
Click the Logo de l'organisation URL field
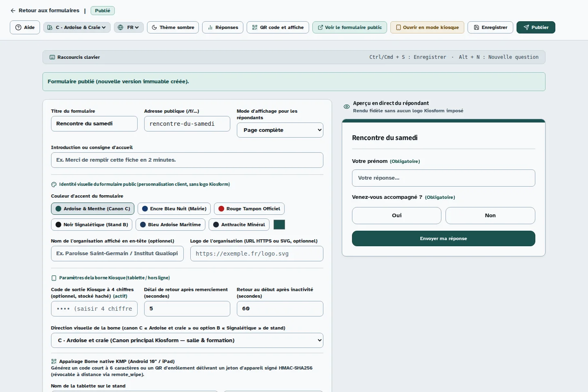(x=257, y=254)
